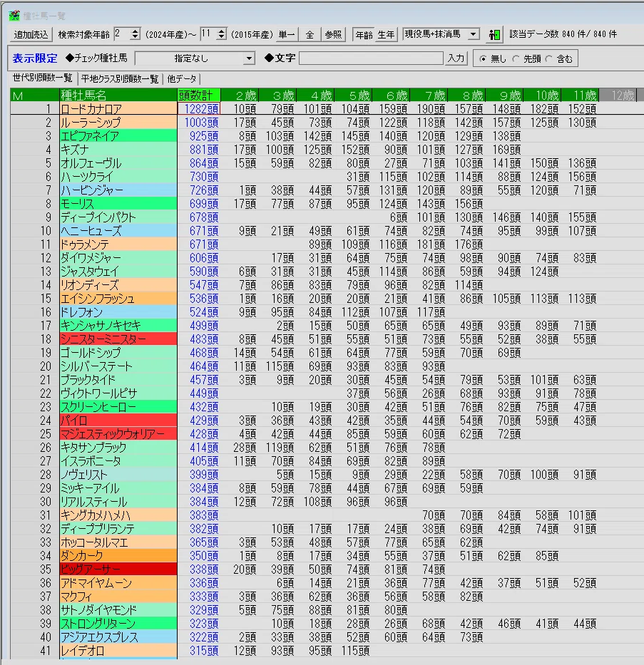This screenshot has height=665, width=644.
Task: Click the 参照 button
Action: 334,34
